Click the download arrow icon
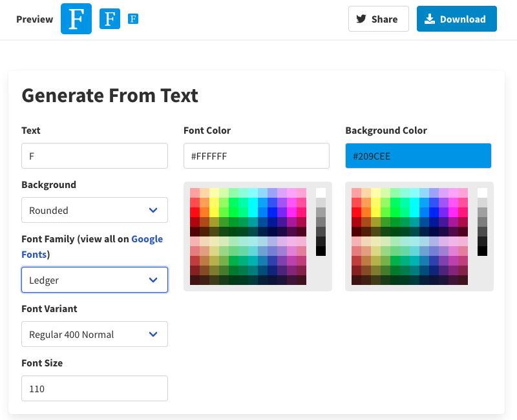Viewport: 517px width, 420px height. pyautogui.click(x=430, y=19)
